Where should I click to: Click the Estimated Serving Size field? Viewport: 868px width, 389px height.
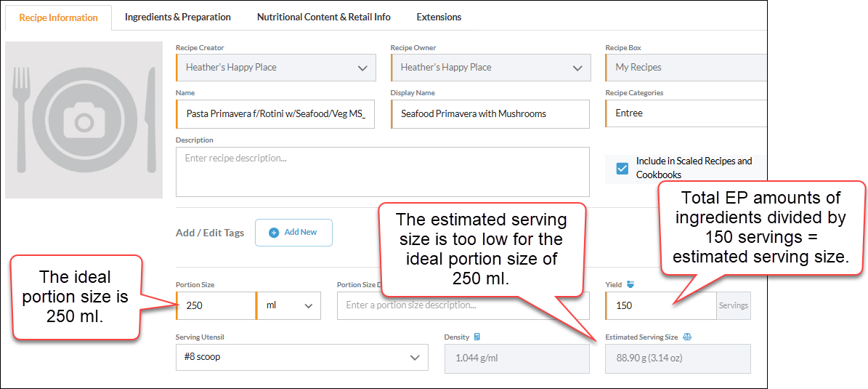678,358
